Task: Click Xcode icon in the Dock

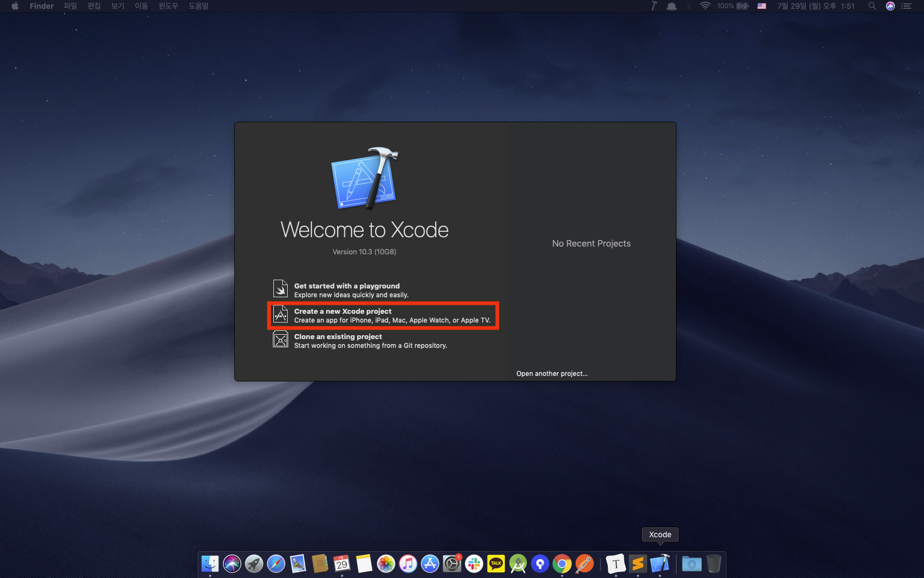Action: click(660, 564)
